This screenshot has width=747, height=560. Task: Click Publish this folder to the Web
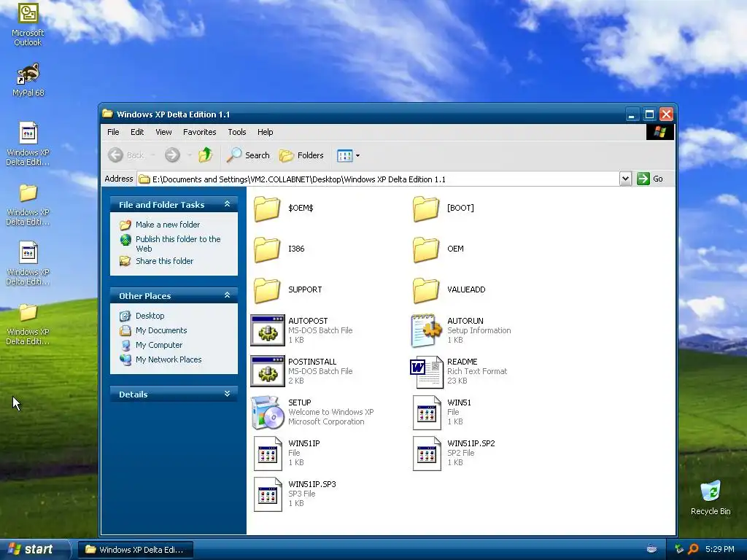click(x=178, y=244)
